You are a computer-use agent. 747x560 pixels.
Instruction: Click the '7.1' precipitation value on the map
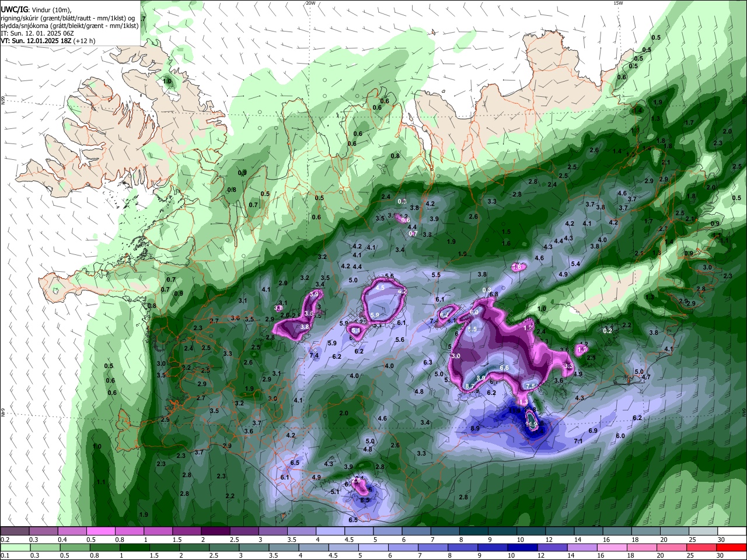pyautogui.click(x=578, y=441)
